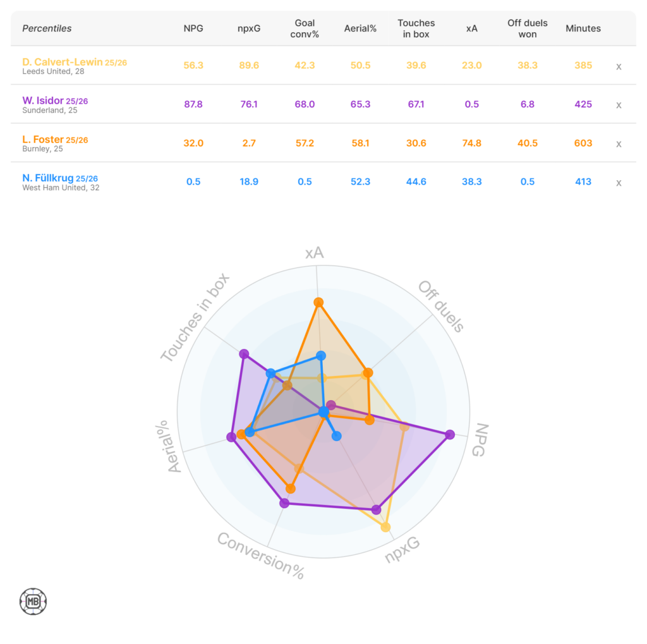
Task: Click yellow npxG point on radar
Action: coord(385,527)
